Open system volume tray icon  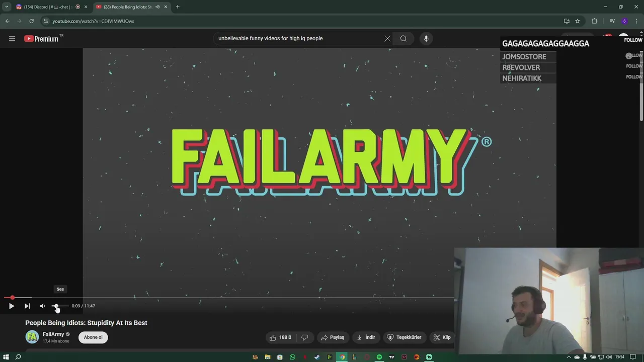pos(609,357)
